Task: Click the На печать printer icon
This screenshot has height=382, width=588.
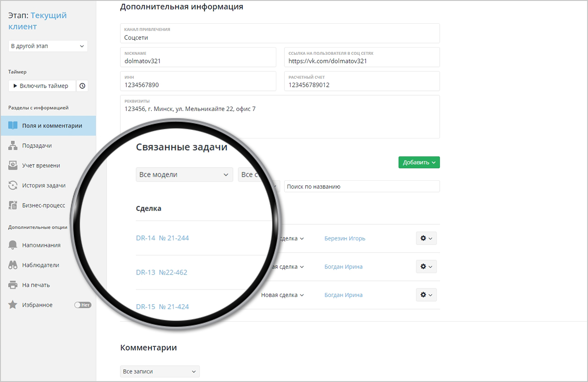Action: coord(13,285)
